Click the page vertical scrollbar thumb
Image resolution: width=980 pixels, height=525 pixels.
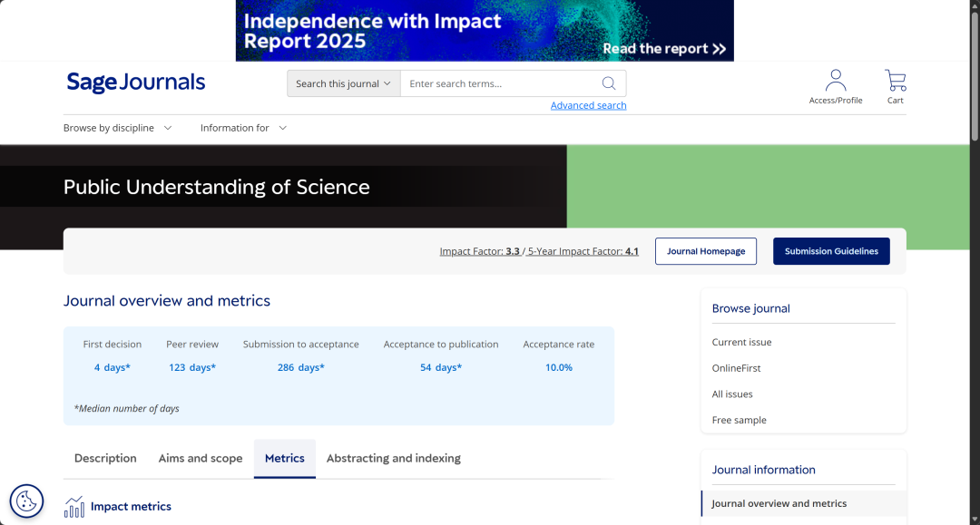coord(975,75)
